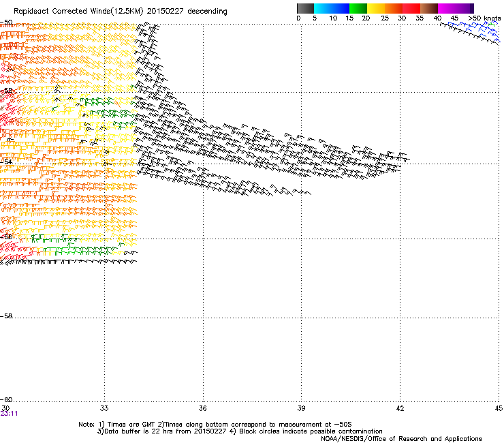Click the legend label '25'

[x=385, y=18]
